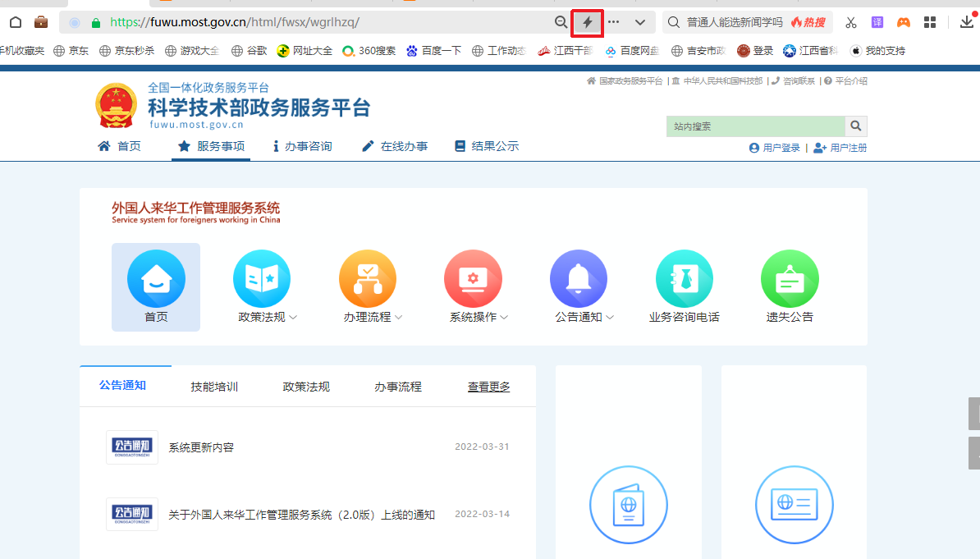Focus the 站内搜索 search field
Screen dimensions: 980x559
tap(755, 126)
